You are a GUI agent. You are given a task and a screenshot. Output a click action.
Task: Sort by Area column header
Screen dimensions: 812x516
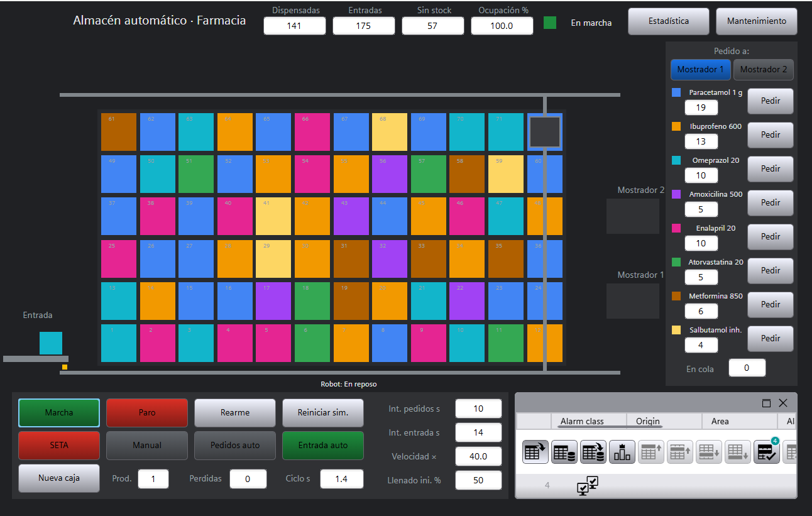pyautogui.click(x=740, y=421)
